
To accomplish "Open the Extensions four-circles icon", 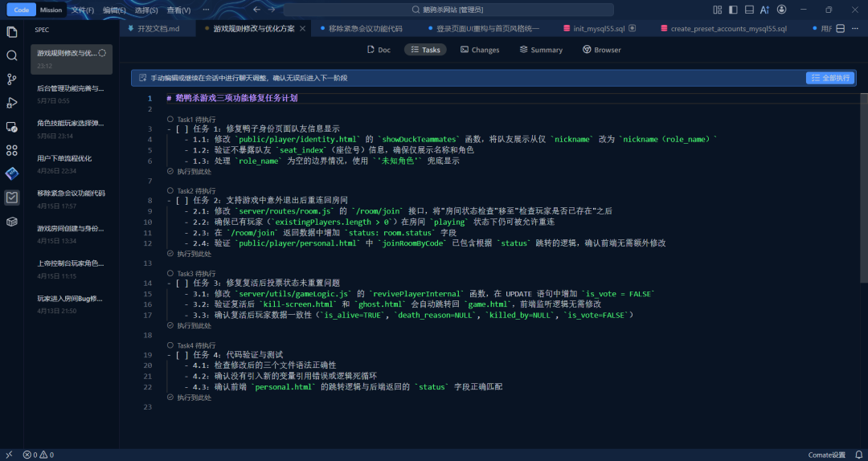I will 11,150.
